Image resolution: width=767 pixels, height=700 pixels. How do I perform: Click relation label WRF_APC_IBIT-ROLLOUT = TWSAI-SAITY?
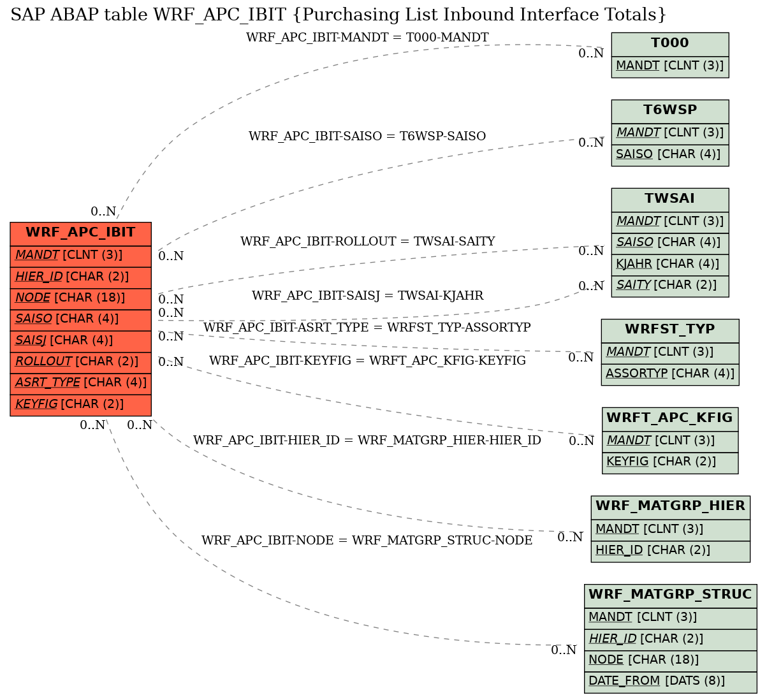coord(368,242)
